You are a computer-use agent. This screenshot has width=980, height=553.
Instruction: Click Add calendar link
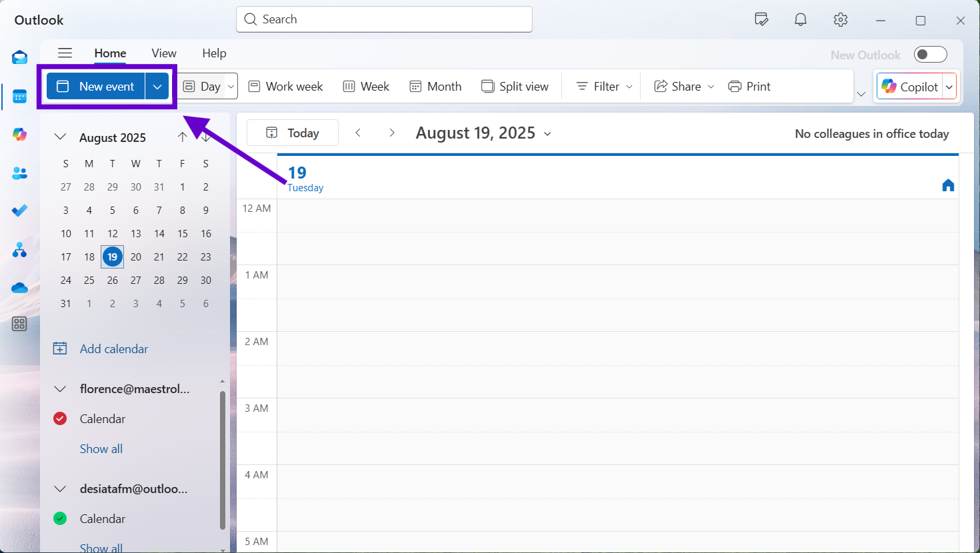pos(101,348)
